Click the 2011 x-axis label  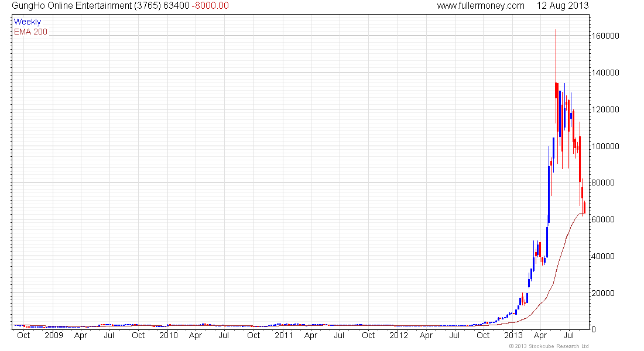point(283,335)
